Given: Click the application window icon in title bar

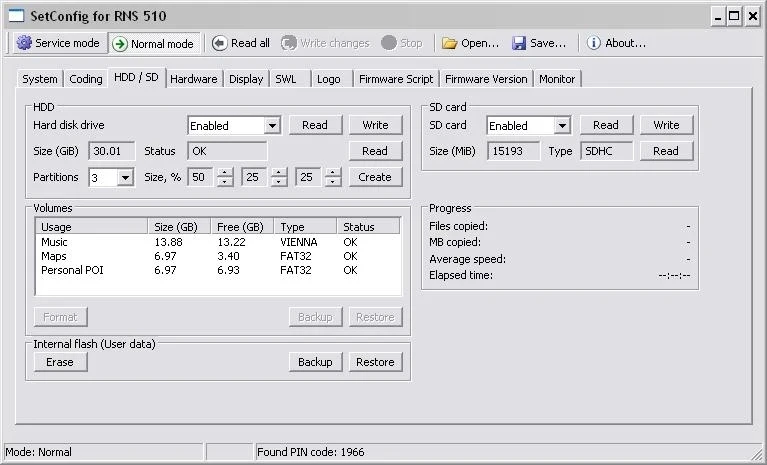Looking at the screenshot, I should [14, 15].
